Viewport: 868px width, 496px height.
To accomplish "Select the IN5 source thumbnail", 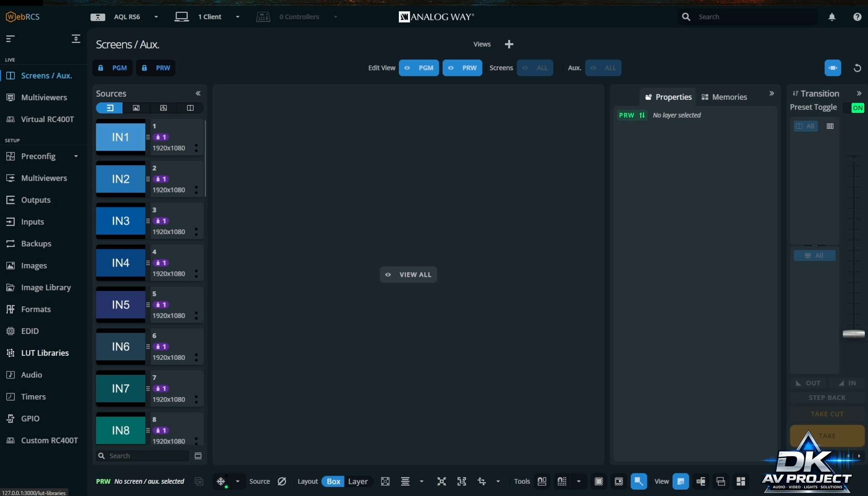I will coord(121,305).
